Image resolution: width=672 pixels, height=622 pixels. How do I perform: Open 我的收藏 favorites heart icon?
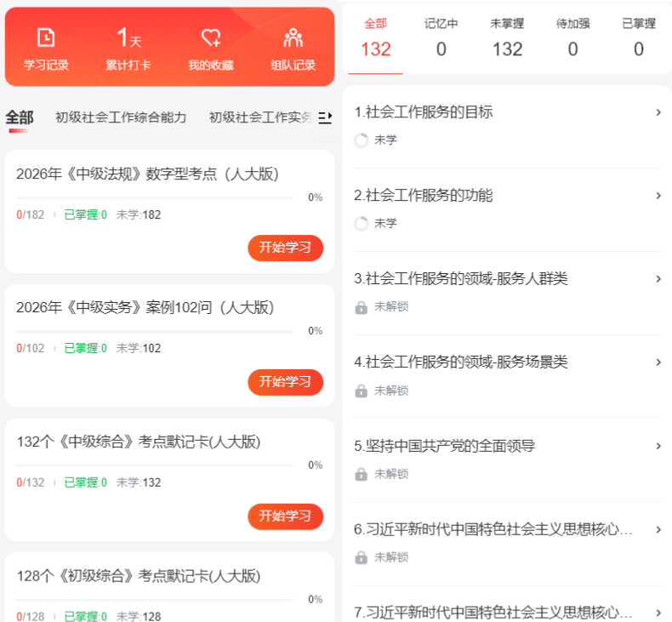click(210, 38)
